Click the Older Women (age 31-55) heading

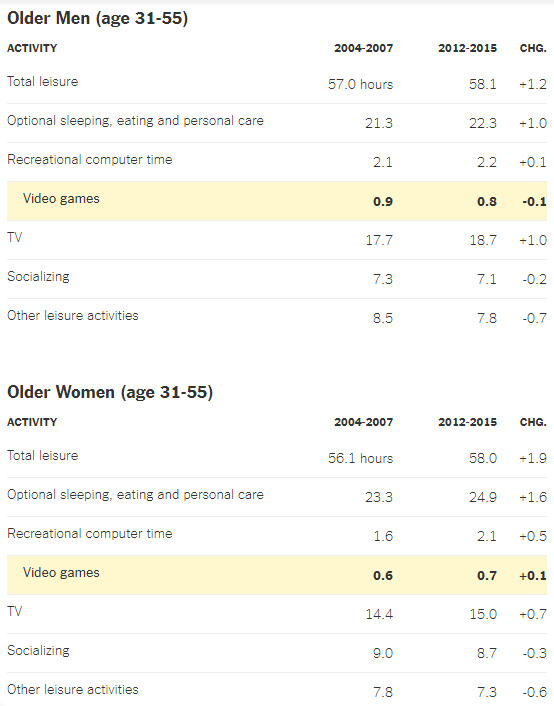110,392
